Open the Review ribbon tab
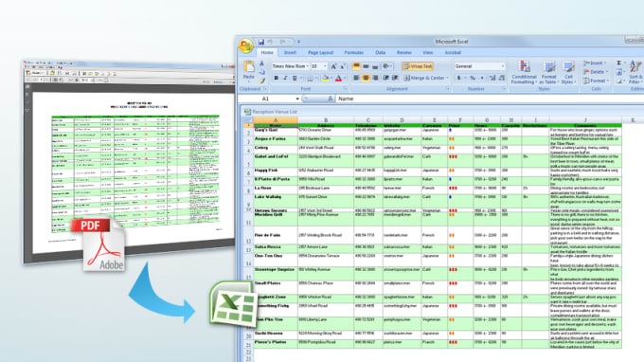The height and width of the screenshot is (362, 644). click(x=404, y=53)
